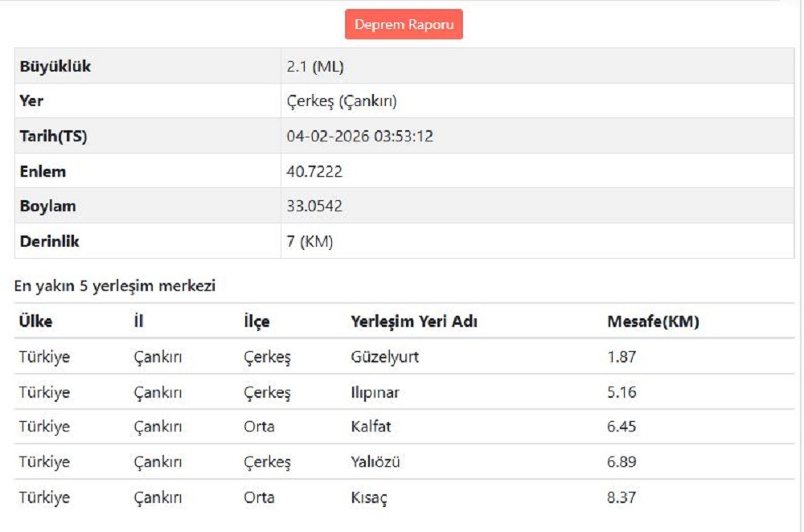Select the Güzelyurt settlement row

pyautogui.click(x=385, y=357)
